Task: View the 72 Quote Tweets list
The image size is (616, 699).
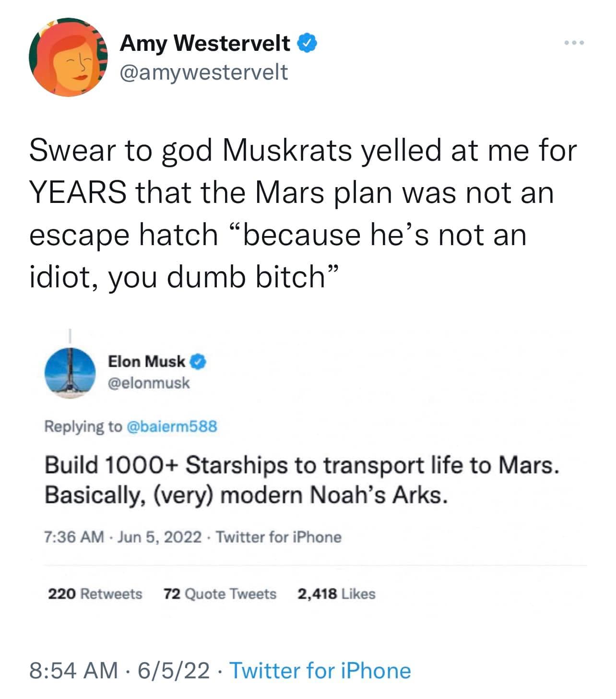Action: tap(220, 594)
